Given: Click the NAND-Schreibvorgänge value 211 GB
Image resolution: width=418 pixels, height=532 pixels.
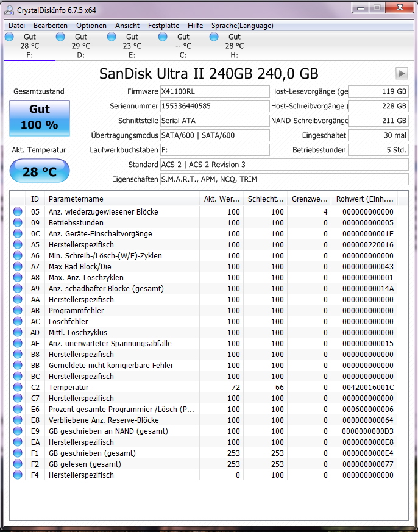Looking at the screenshot, I should click(x=378, y=121).
